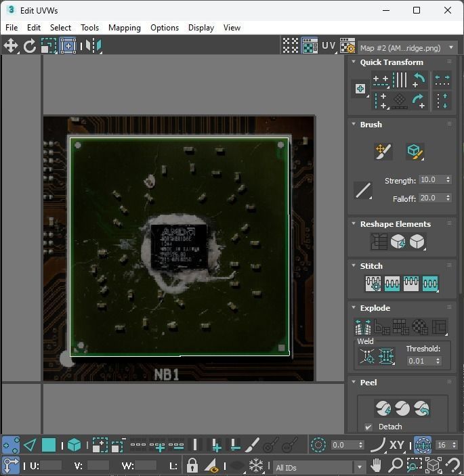Toggle Vertex sub-object mode
464x476 pixels.
pos(11,445)
